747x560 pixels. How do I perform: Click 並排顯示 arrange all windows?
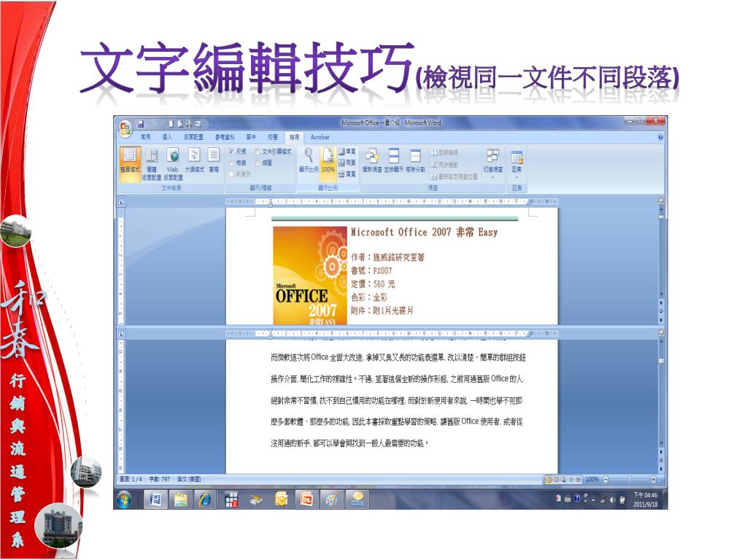[x=394, y=160]
